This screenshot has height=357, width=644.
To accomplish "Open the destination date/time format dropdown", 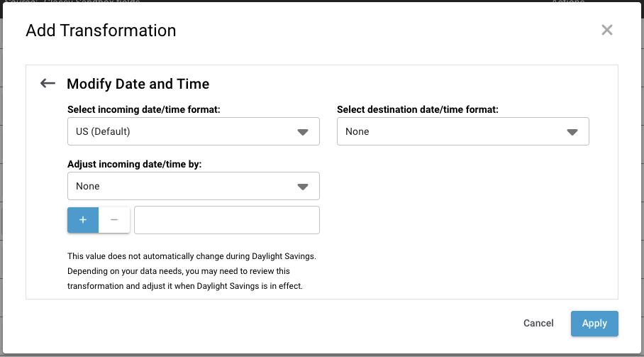I will 463,131.
